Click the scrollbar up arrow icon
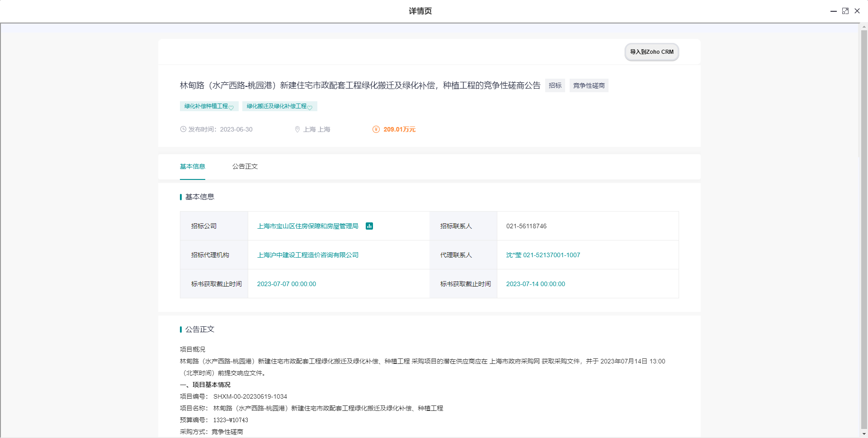 [x=864, y=26]
